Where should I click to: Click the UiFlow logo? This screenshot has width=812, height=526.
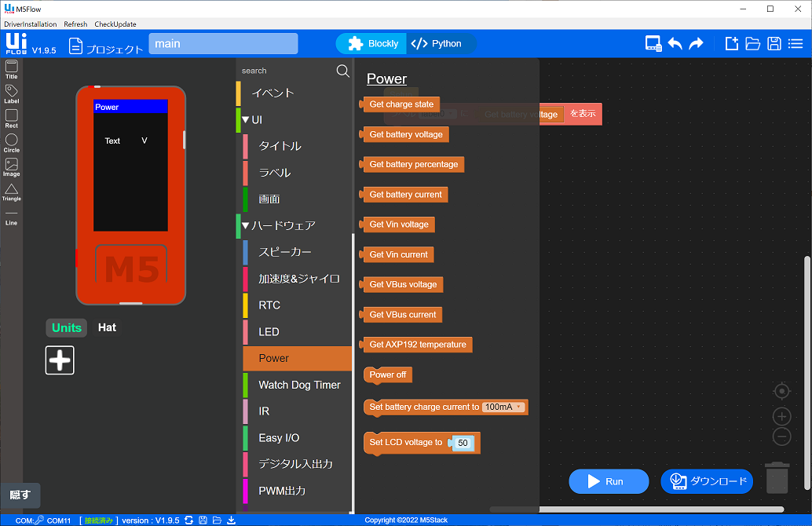click(16, 43)
